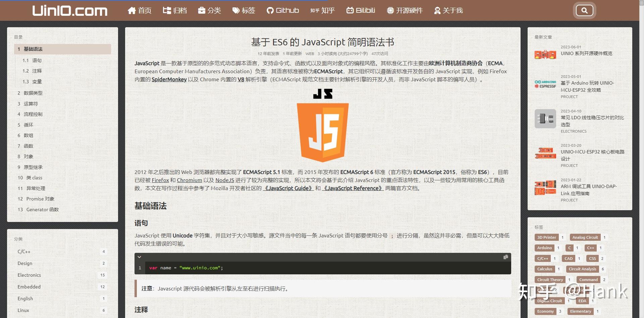Open the SpiderMonkey hyperlink
The height and width of the screenshot is (318, 644).
tap(169, 79)
